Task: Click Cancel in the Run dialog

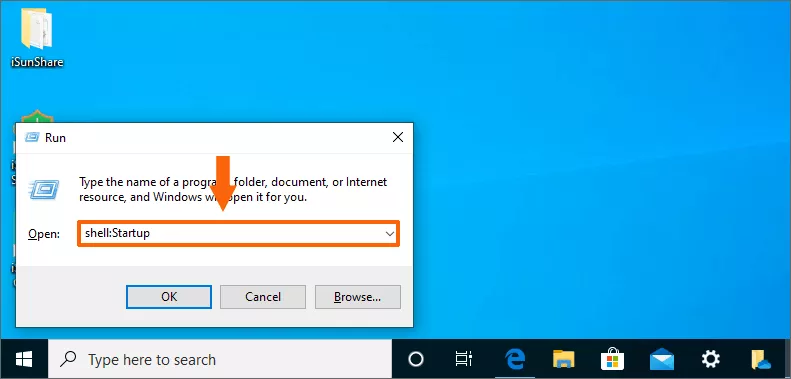Action: 263,297
